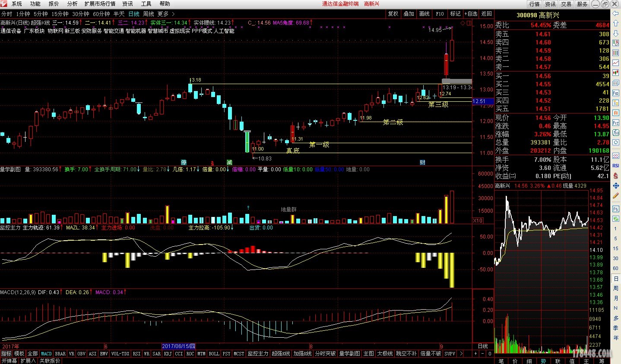Select the 势 tab under intraday chart
Screen dimensions: 621x364
(543, 361)
